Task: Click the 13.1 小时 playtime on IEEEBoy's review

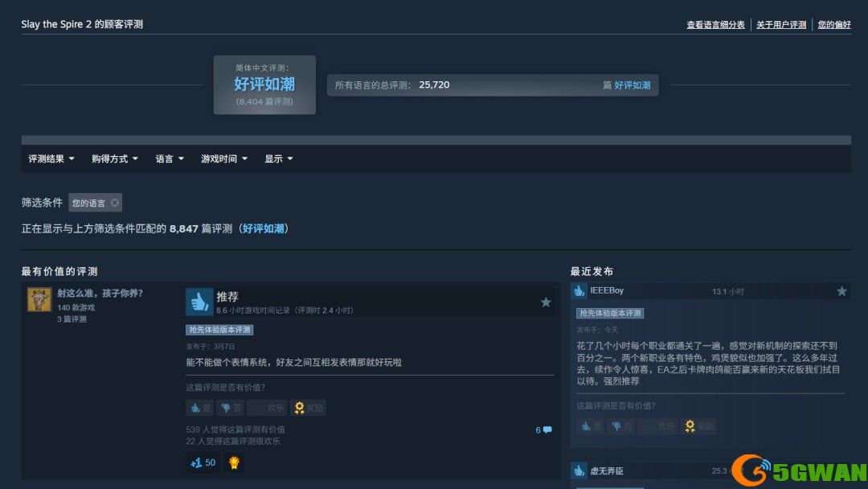Action: click(728, 291)
